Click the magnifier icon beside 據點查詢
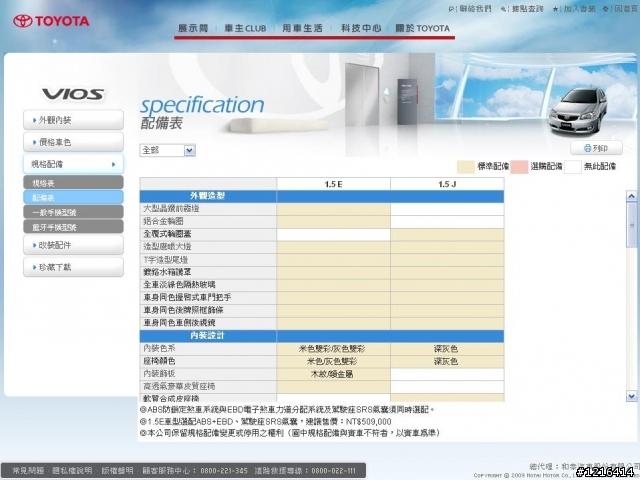 [504, 9]
